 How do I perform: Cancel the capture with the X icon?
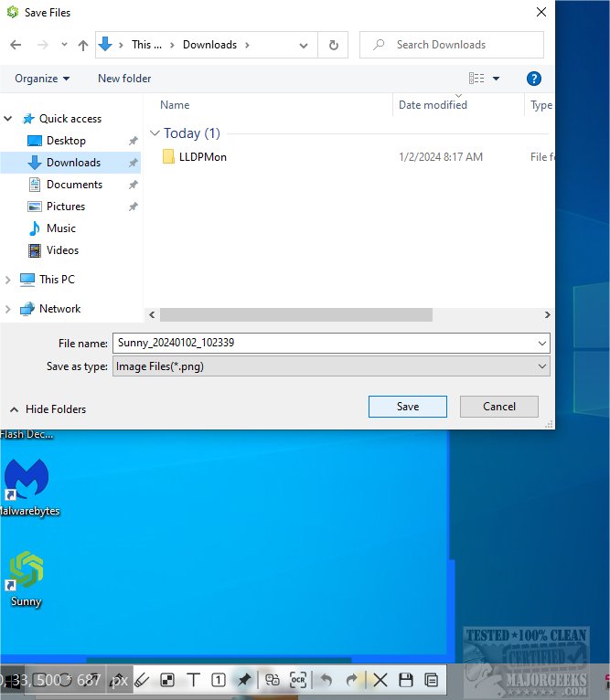tap(380, 681)
